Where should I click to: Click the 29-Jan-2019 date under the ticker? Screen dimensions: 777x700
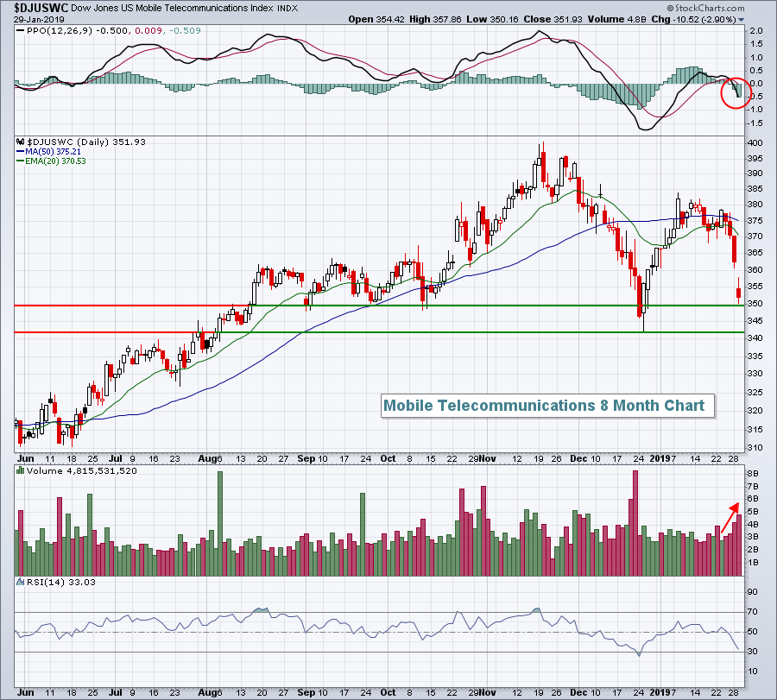(x=31, y=18)
